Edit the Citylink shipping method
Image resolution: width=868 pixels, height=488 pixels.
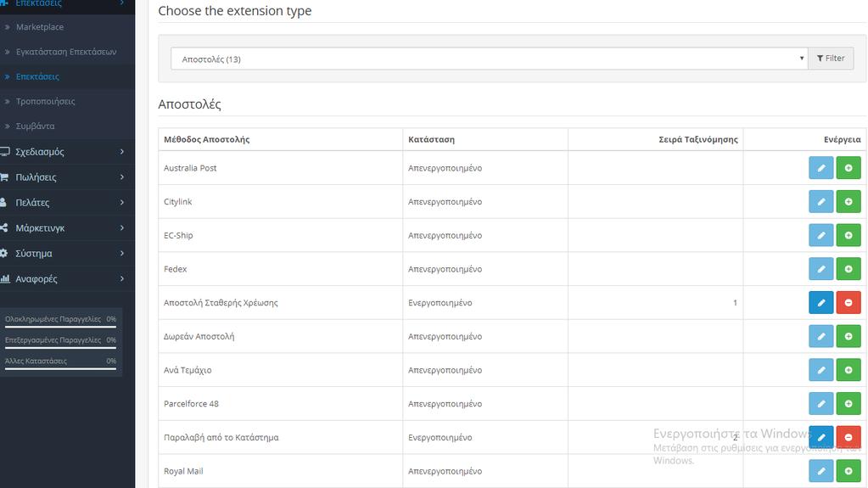pos(820,202)
